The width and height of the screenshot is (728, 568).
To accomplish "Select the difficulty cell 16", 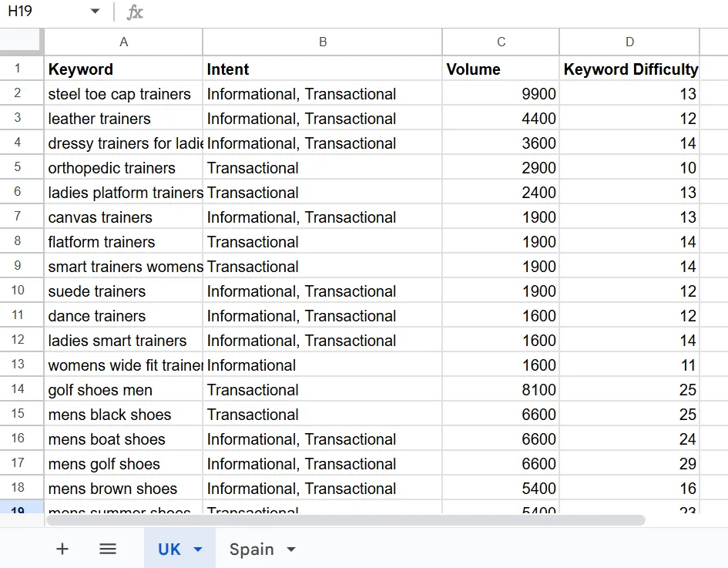I will pos(629,488).
